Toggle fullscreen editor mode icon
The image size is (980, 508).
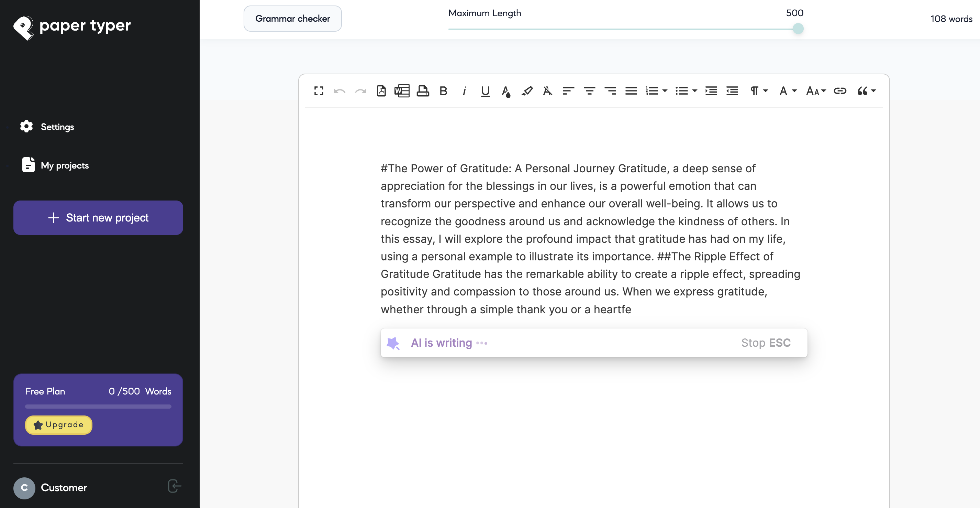pos(319,91)
